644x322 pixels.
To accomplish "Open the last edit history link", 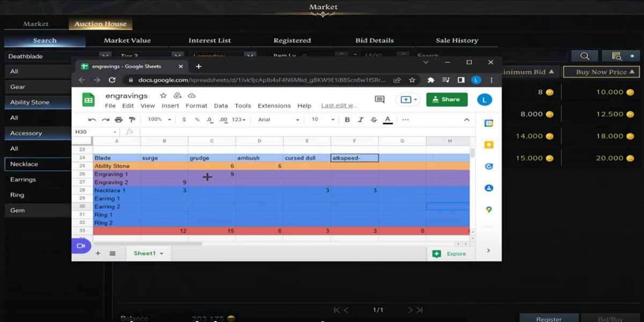I will point(339,106).
